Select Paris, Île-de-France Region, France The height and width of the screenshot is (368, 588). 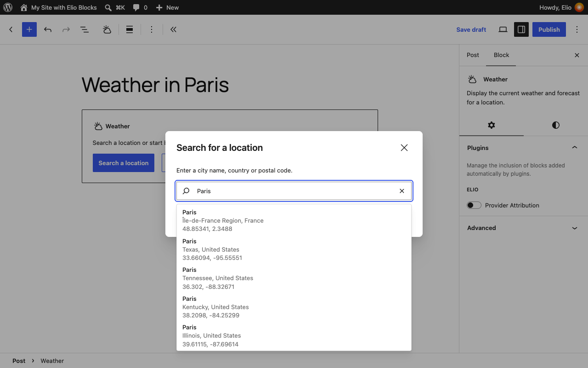pyautogui.click(x=294, y=220)
